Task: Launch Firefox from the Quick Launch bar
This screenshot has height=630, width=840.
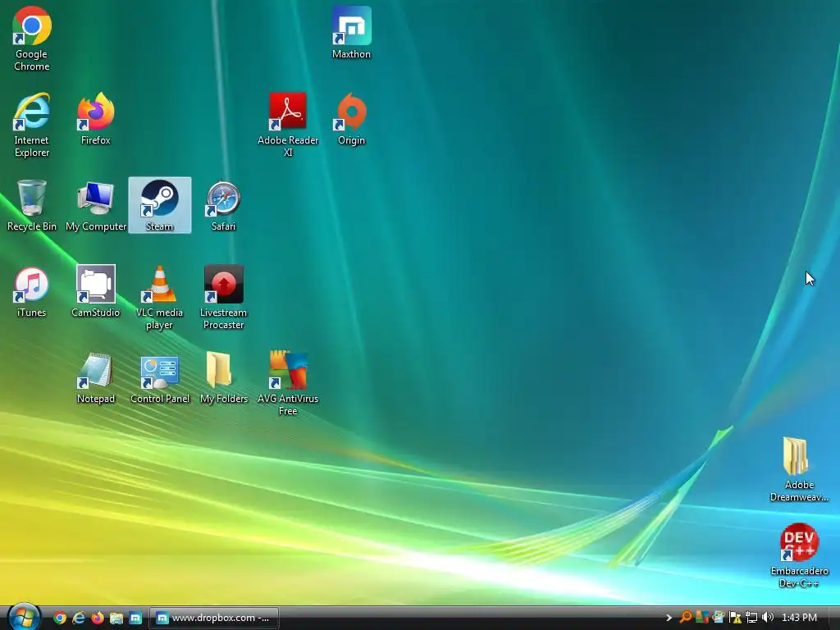Action: click(x=98, y=618)
